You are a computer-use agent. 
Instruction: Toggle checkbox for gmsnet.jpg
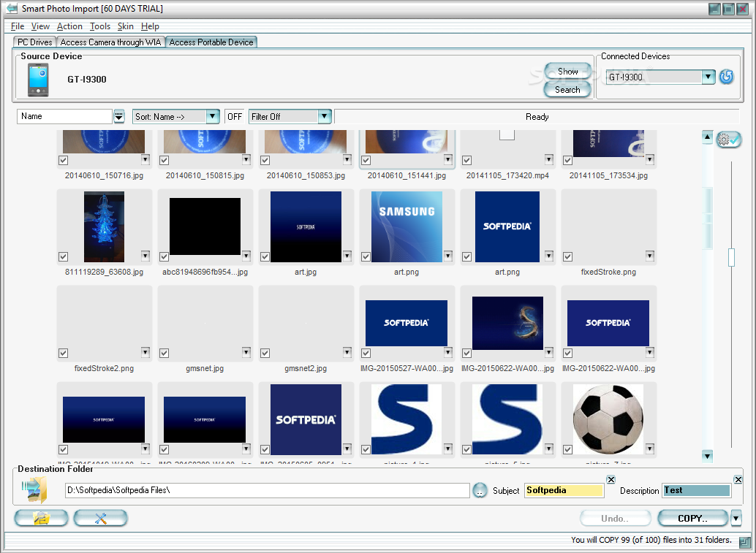tap(164, 353)
